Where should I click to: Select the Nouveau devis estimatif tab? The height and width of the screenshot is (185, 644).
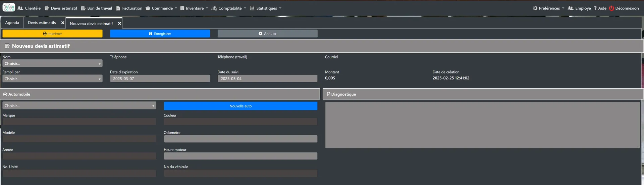[91, 24]
